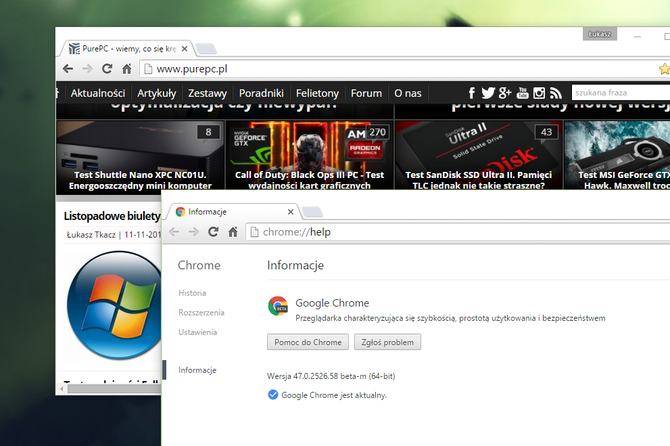This screenshot has width=670, height=446.
Task: Click author name Łukasz Tkacz
Action: (x=91, y=235)
